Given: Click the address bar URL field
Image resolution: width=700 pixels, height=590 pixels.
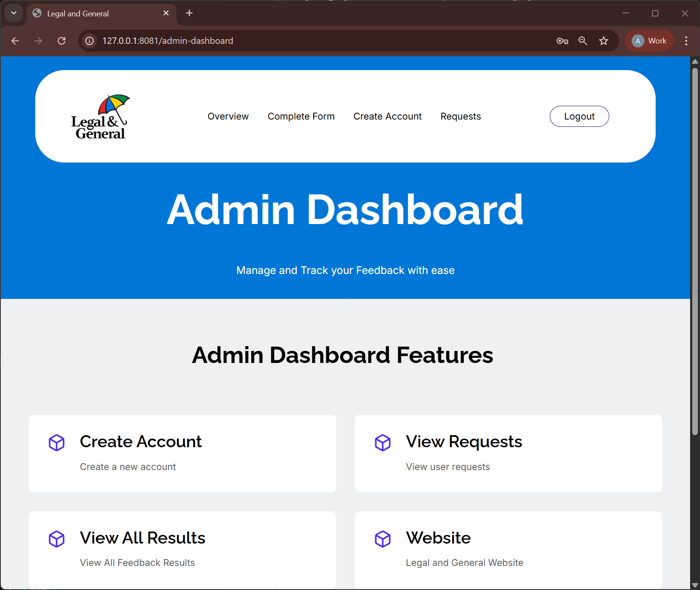Looking at the screenshot, I should [301, 41].
